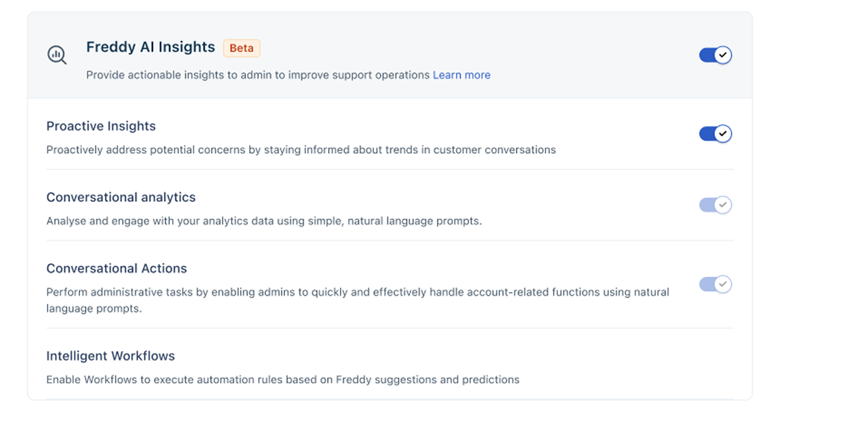Image resolution: width=868 pixels, height=423 pixels.
Task: Click the 'Analyse and engage' description text
Action: [264, 221]
